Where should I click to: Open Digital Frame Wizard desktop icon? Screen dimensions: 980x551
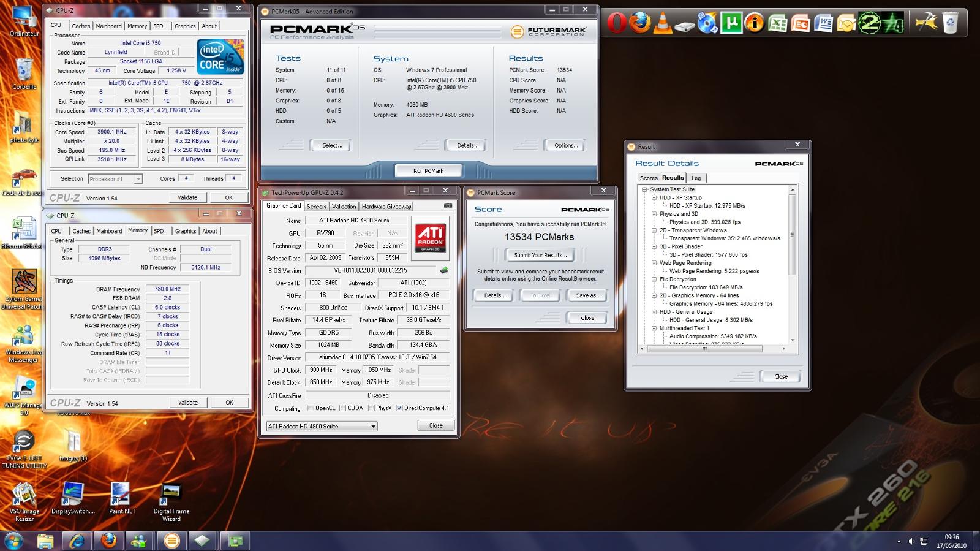(x=171, y=501)
